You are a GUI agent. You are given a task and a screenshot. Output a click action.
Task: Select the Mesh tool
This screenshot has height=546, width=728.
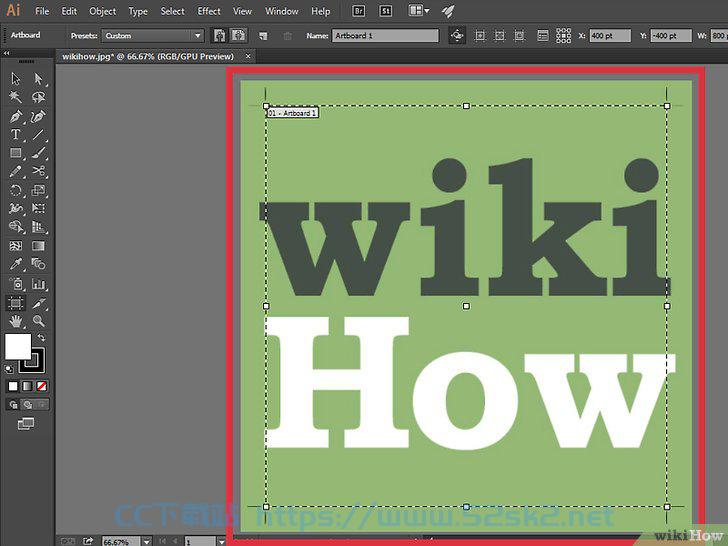pyautogui.click(x=16, y=246)
